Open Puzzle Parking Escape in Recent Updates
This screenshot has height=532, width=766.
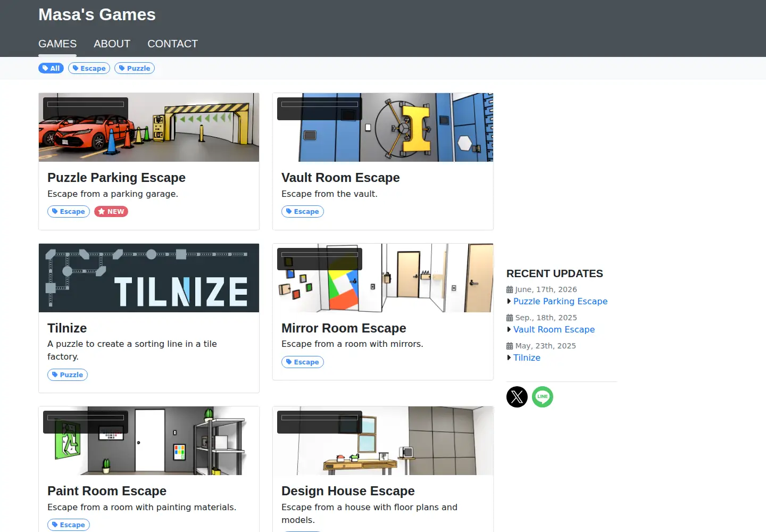(x=560, y=301)
